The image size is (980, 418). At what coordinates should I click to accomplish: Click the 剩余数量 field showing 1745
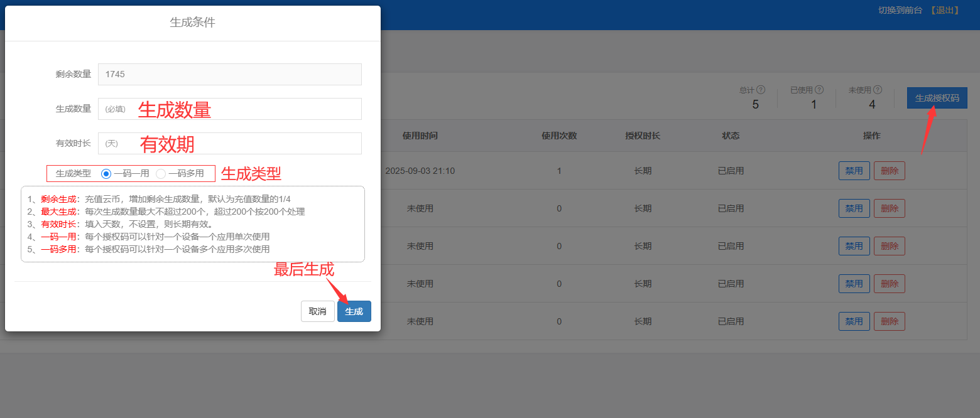(230, 74)
